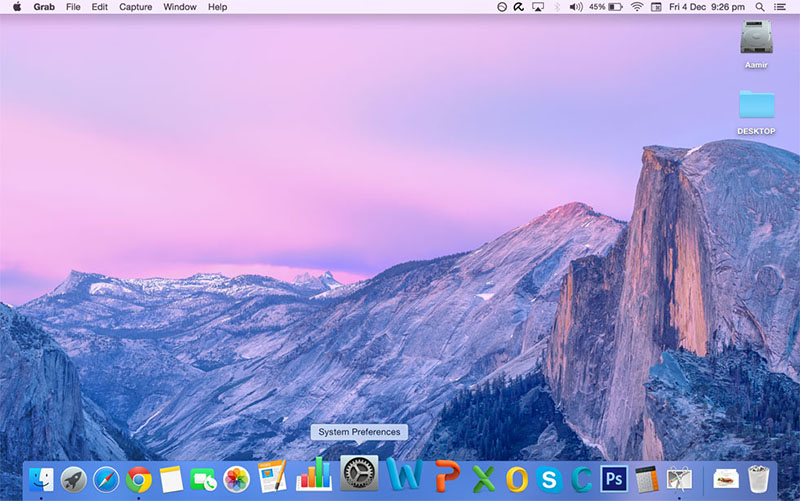Viewport: 800px width, 501px height.
Task: Open Skype from the dock
Action: 549,480
